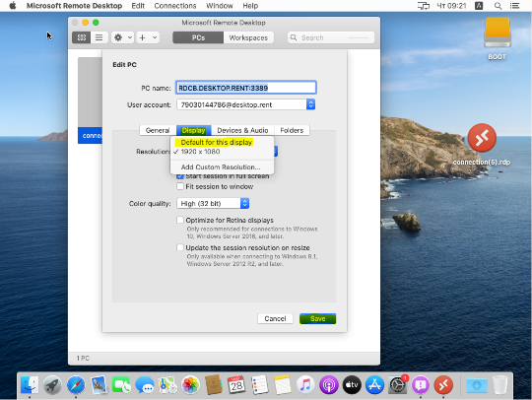This screenshot has height=400, width=532.
Task: Open the Downloads folder in the Dock
Action: tap(477, 385)
